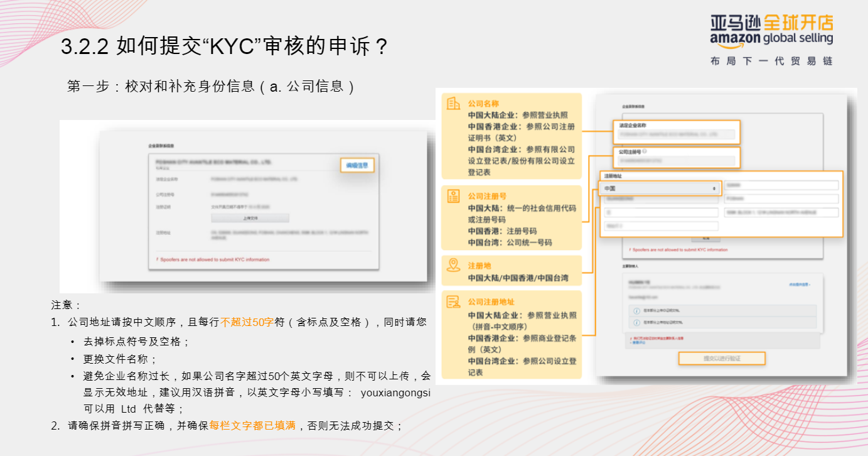868x456 pixels.
Task: Open the 中国 country dropdown
Action: coord(660,188)
